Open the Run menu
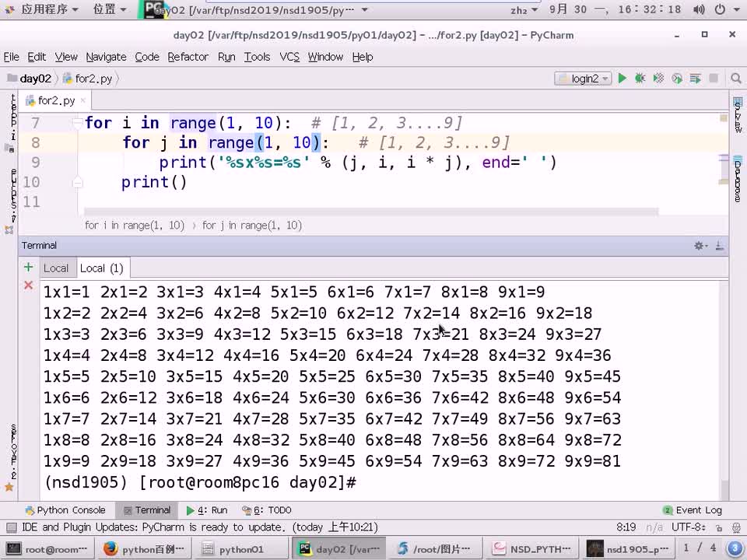 pos(226,57)
